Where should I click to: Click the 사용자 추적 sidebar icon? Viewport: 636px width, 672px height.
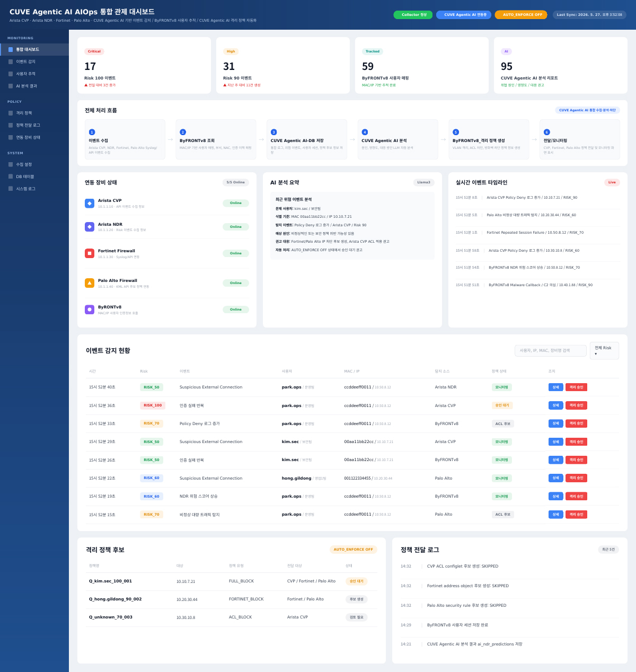11,74
